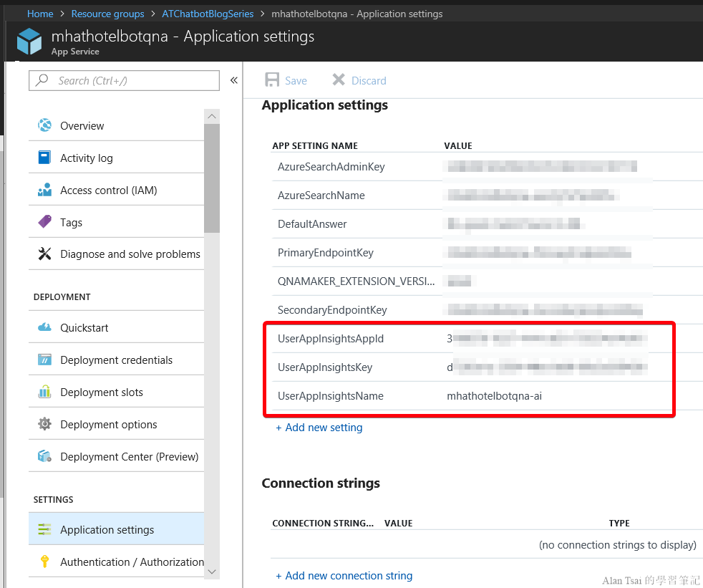Viewport: 703px width, 588px height.
Task: Click the UserAppInsightsAppId value field
Action: [x=547, y=339]
